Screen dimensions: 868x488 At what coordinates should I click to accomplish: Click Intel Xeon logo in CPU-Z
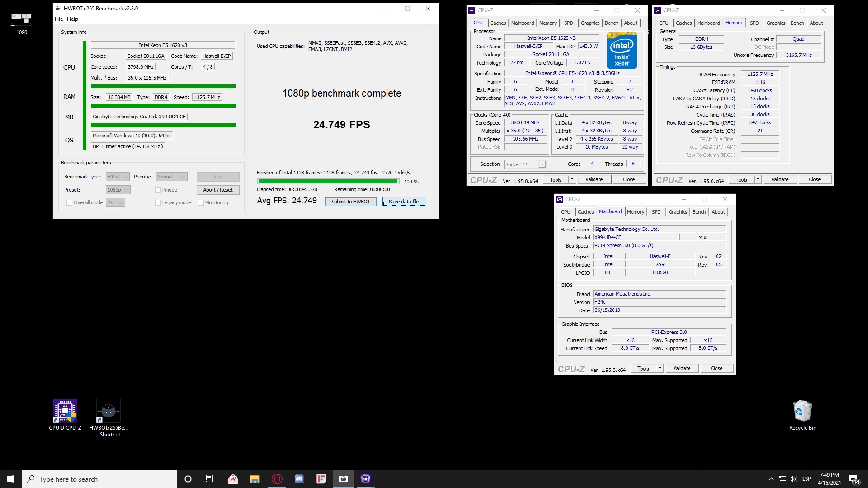(622, 50)
